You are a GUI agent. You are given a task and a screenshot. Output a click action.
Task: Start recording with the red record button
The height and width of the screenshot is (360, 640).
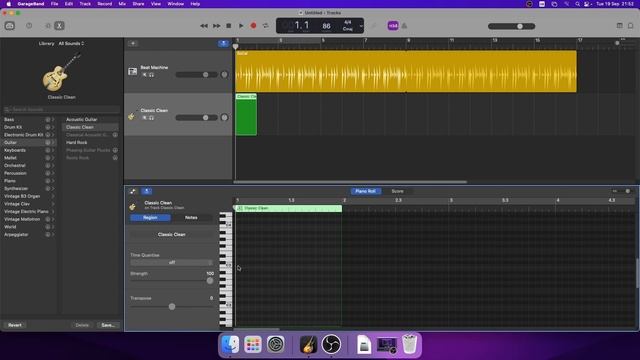coord(253,26)
